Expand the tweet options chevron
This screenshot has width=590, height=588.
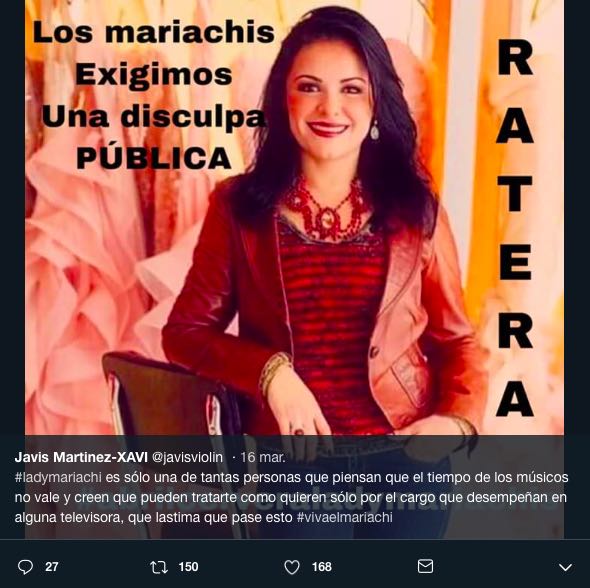565,567
